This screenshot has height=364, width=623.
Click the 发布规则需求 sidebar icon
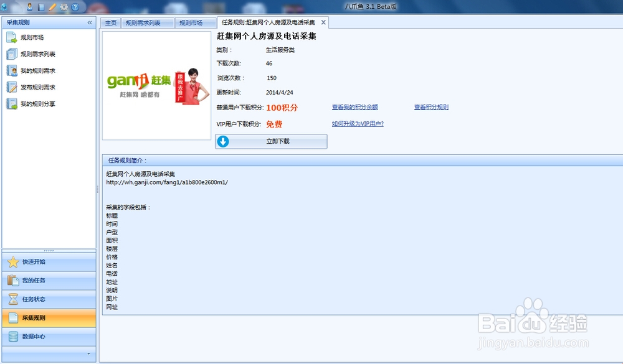11,87
